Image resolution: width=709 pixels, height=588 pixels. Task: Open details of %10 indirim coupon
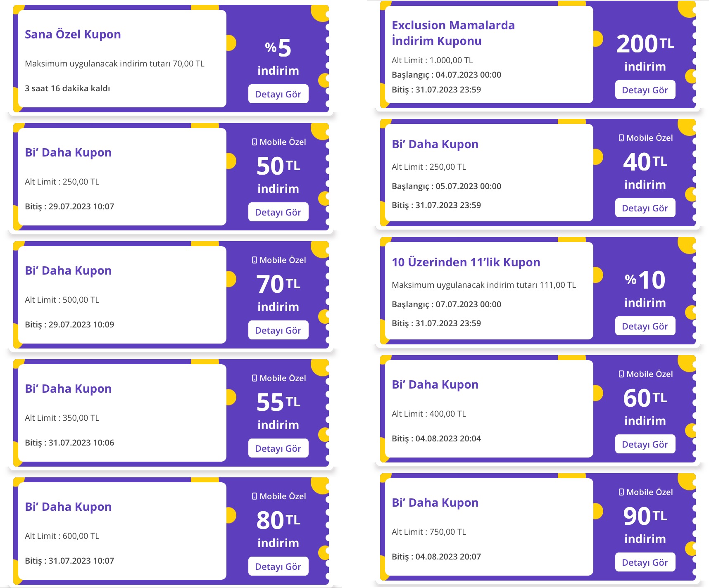pos(645,326)
